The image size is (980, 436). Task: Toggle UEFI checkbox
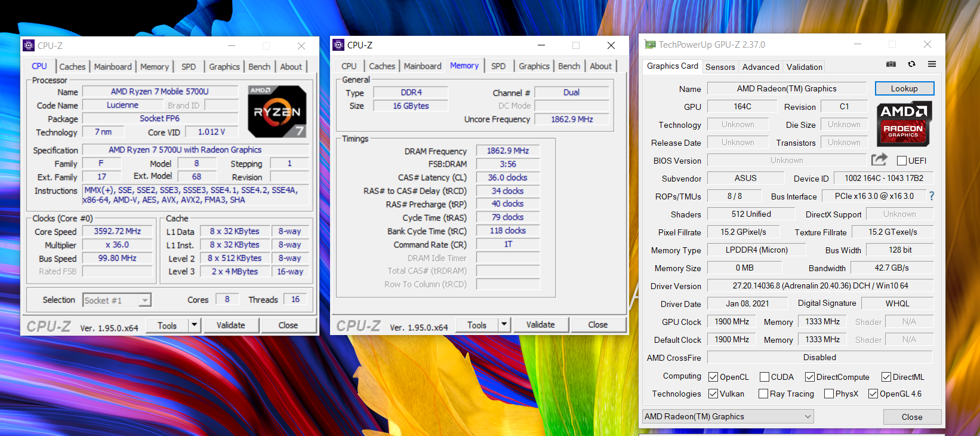coord(902,161)
